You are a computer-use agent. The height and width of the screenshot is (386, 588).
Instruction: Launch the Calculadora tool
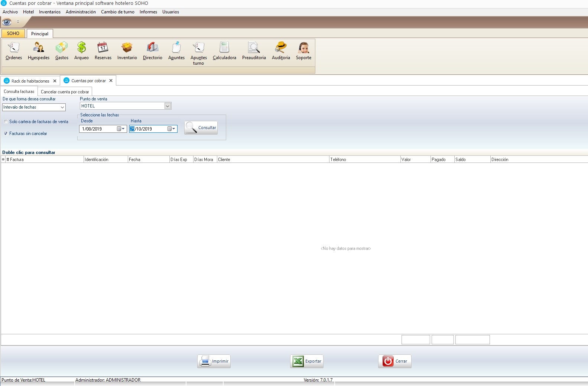point(224,51)
